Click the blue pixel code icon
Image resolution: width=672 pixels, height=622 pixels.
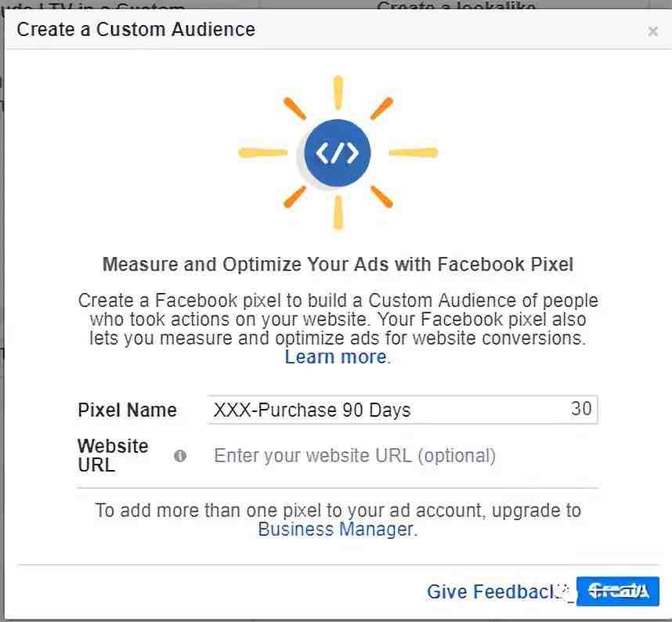(338, 153)
